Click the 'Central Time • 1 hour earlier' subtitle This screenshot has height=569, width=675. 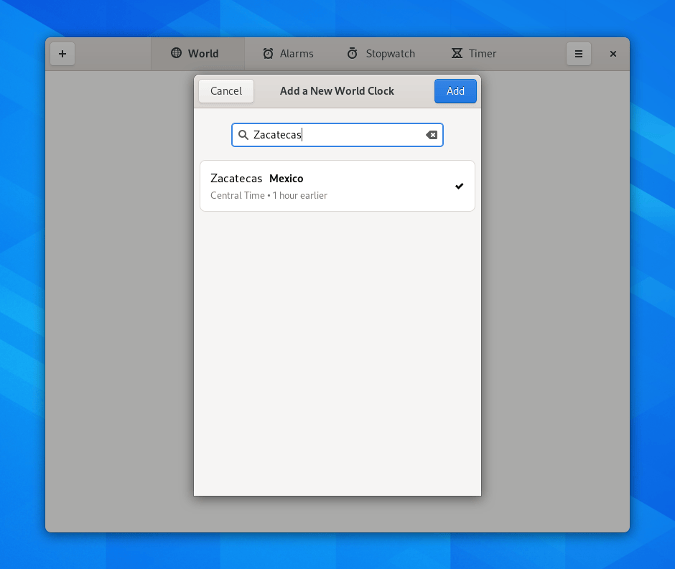pyautogui.click(x=268, y=196)
